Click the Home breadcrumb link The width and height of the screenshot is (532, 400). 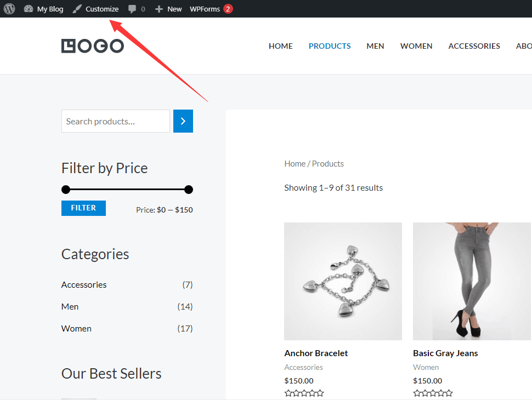tap(295, 163)
